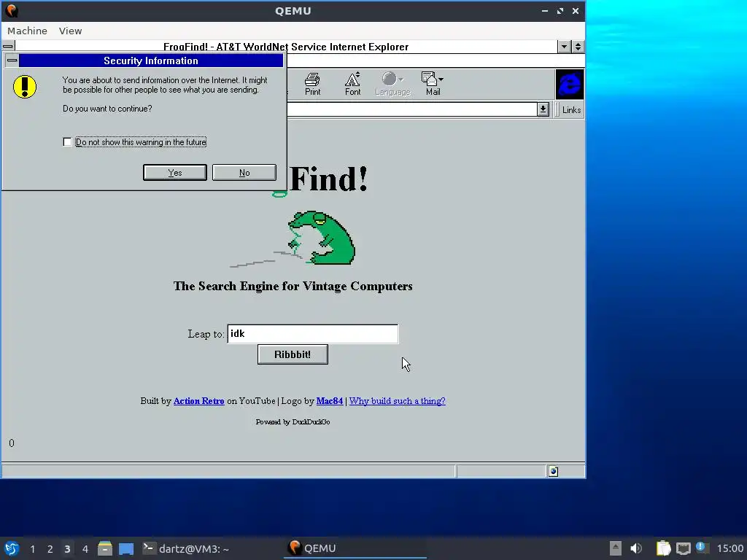
Task: Click the network display tray icon
Action: coord(683,548)
